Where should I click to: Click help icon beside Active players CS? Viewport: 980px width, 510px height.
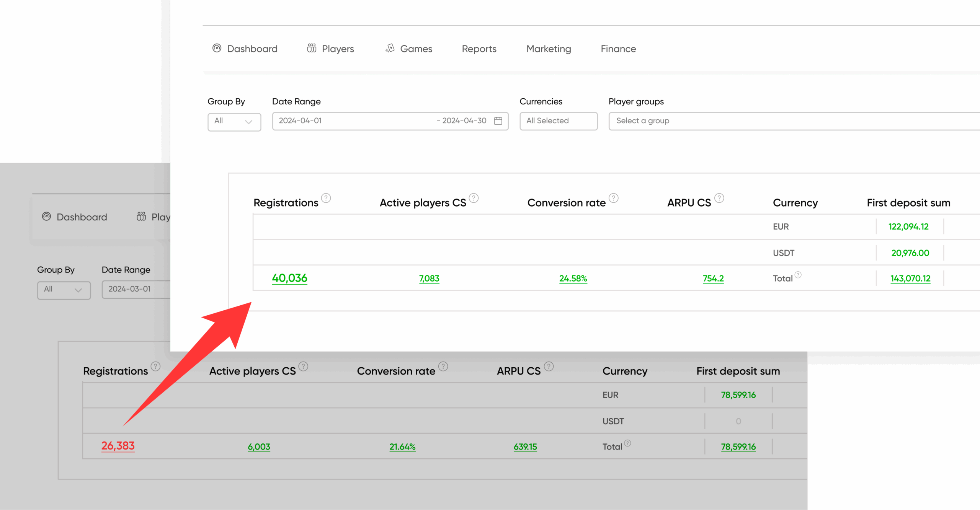(x=474, y=198)
